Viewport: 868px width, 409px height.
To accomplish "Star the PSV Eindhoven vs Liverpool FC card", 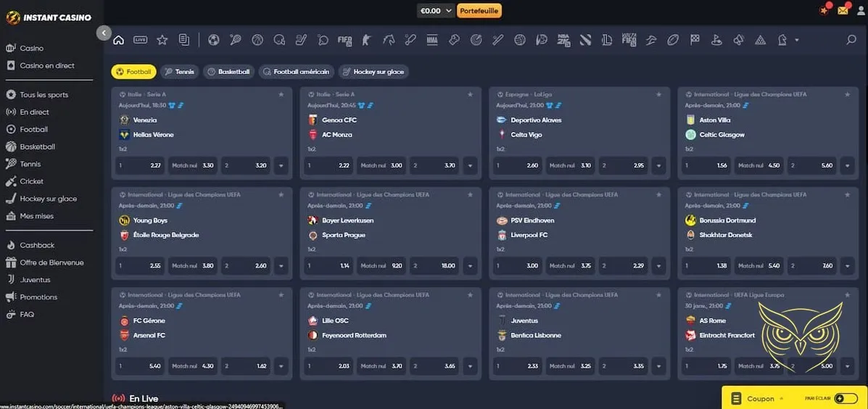I will click(658, 195).
